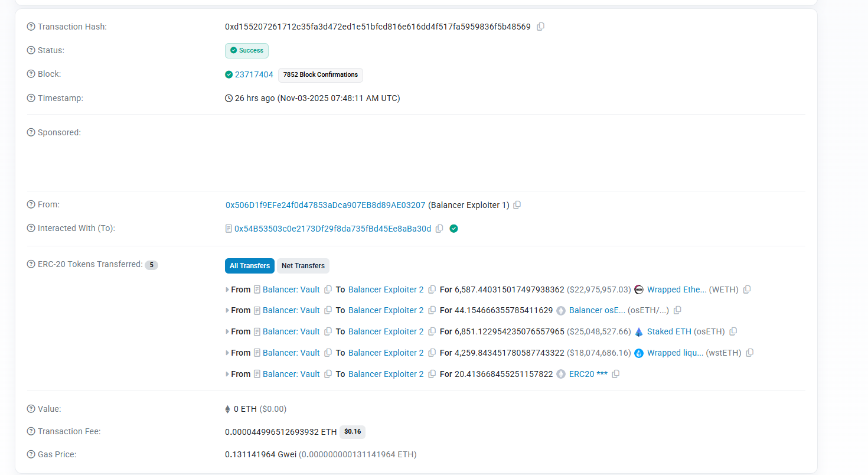Click the amount 6,587.440315017497938362

click(510, 289)
